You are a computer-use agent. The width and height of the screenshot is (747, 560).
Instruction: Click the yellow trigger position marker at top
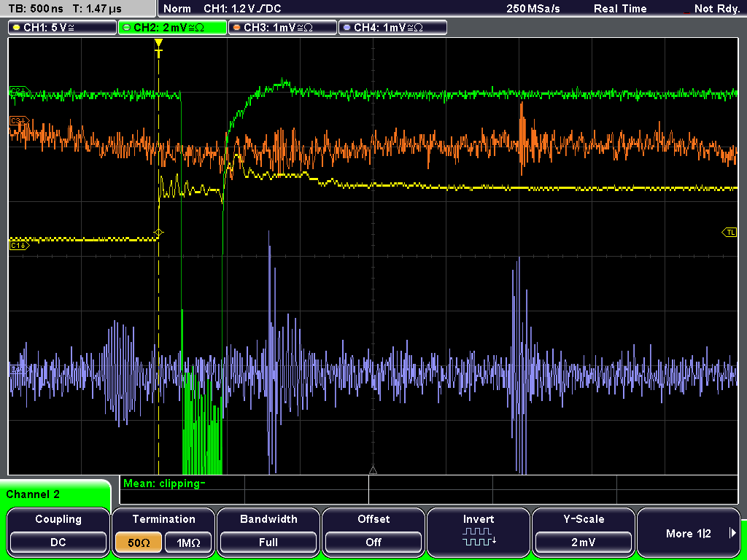click(158, 48)
